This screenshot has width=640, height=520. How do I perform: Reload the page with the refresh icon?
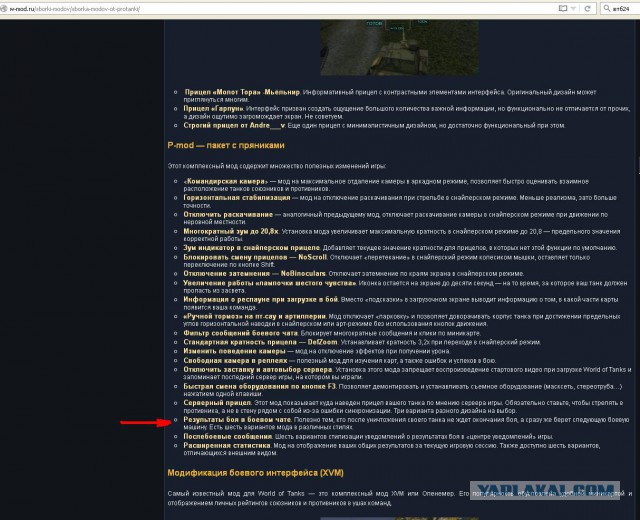587,8
